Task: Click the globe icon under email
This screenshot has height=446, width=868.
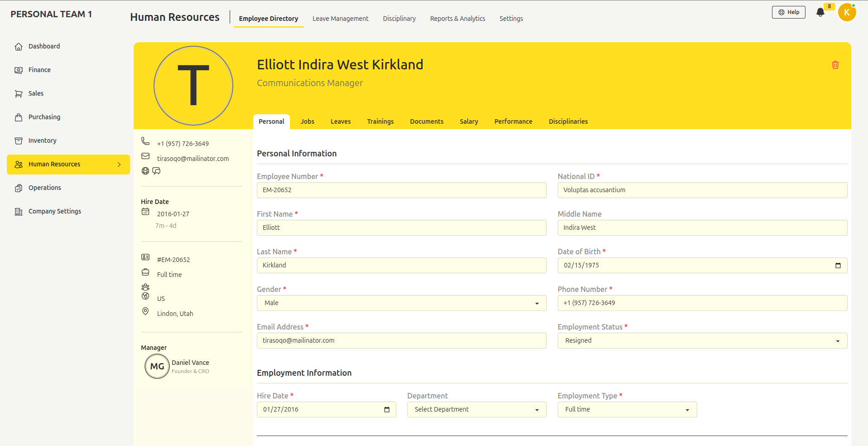Action: (145, 171)
